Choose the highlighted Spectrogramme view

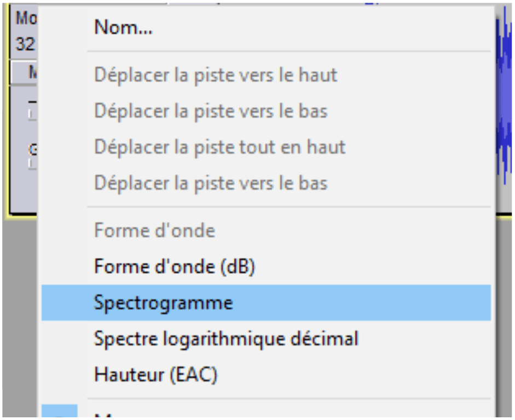(x=163, y=303)
